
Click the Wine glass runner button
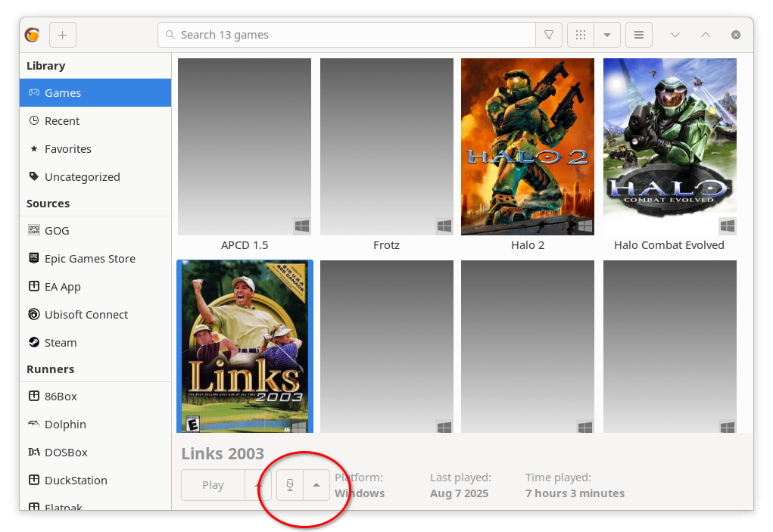[290, 485]
